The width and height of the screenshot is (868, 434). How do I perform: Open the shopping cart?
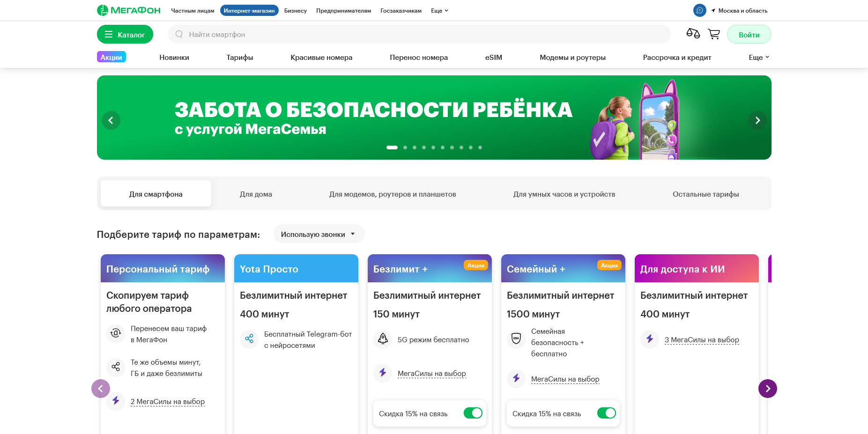point(714,34)
